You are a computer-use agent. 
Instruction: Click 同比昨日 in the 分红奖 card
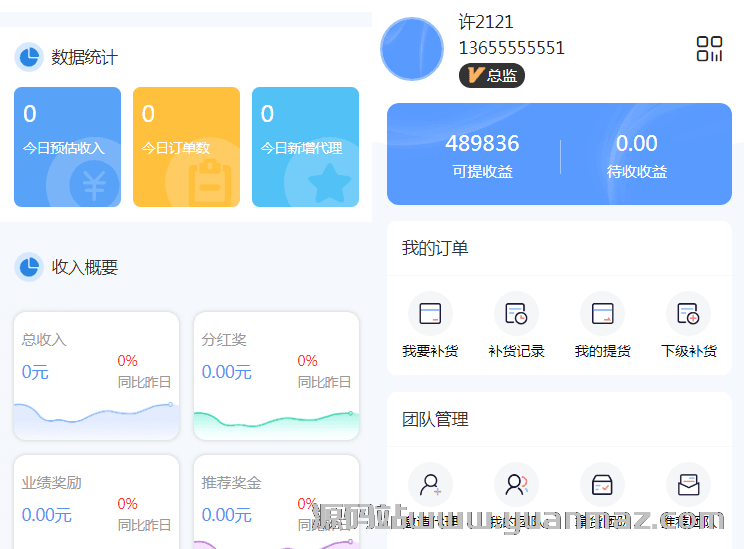(x=324, y=382)
